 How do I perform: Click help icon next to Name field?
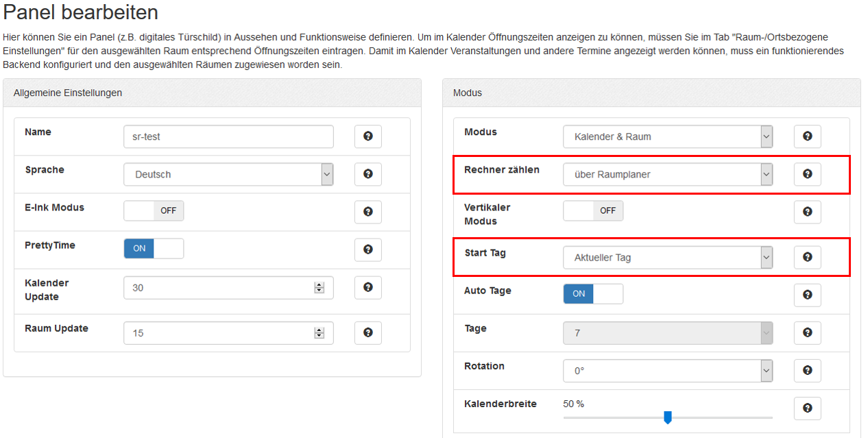click(x=367, y=136)
